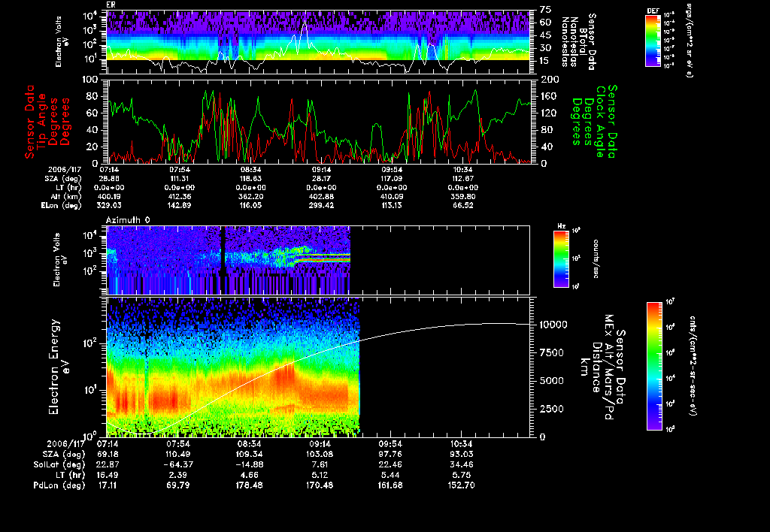Click the '2500' distance axis tick
Screen dimensions: 770x532
tap(553, 409)
